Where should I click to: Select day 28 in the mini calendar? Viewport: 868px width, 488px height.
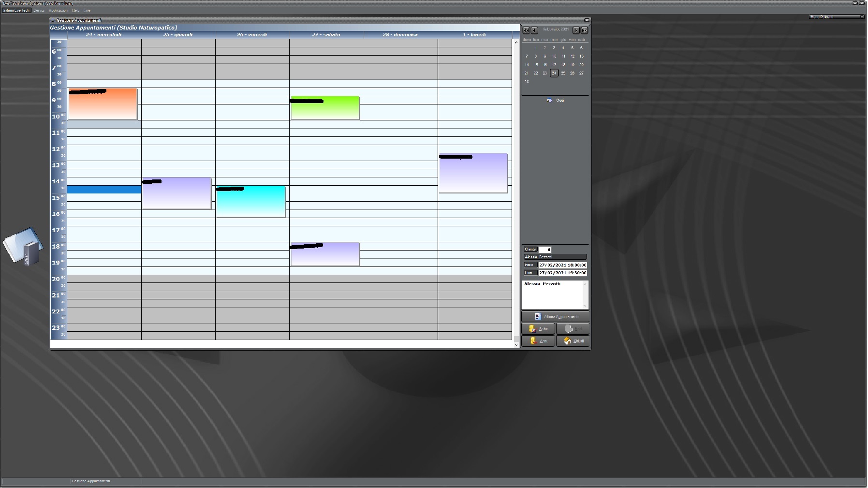527,82
